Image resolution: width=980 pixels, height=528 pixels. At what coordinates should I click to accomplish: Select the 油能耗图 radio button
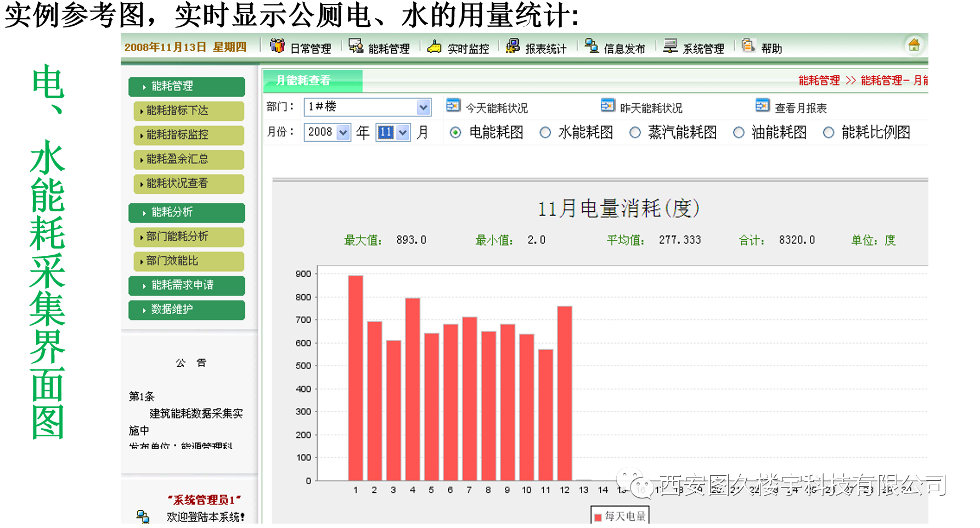[x=739, y=133]
